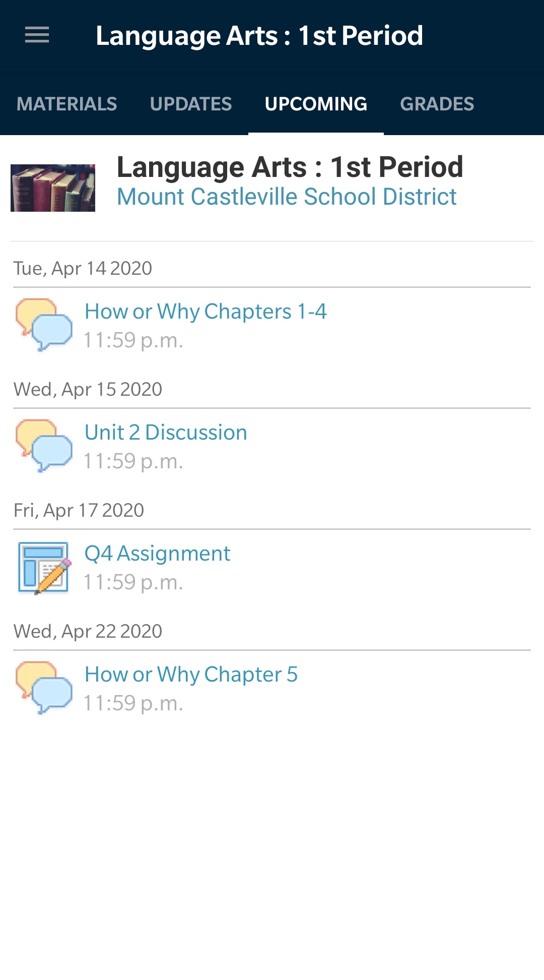
Task: Select the Upcoming tab
Action: [x=316, y=104]
